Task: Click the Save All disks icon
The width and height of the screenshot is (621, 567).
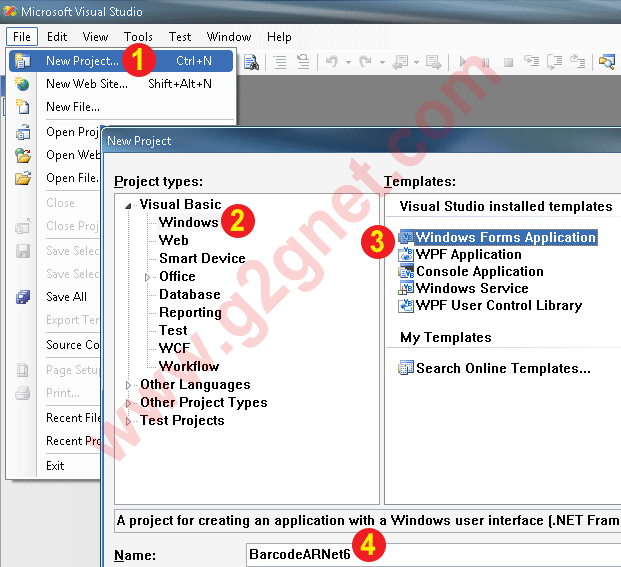Action: coord(23,297)
